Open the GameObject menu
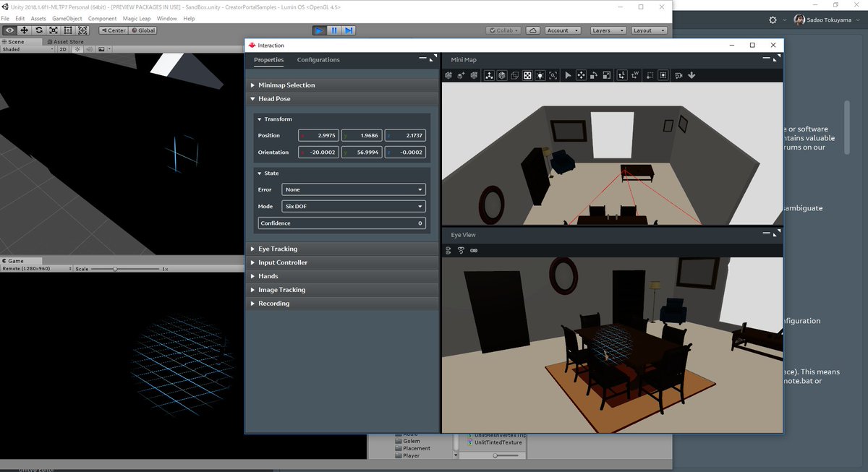This screenshot has height=472, width=868. 67,18
